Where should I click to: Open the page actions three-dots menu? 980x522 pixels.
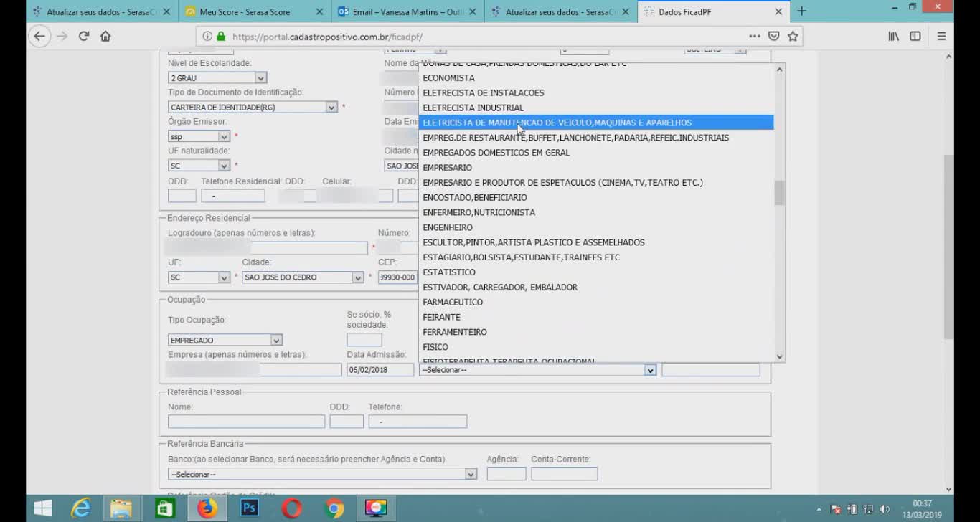pos(754,36)
